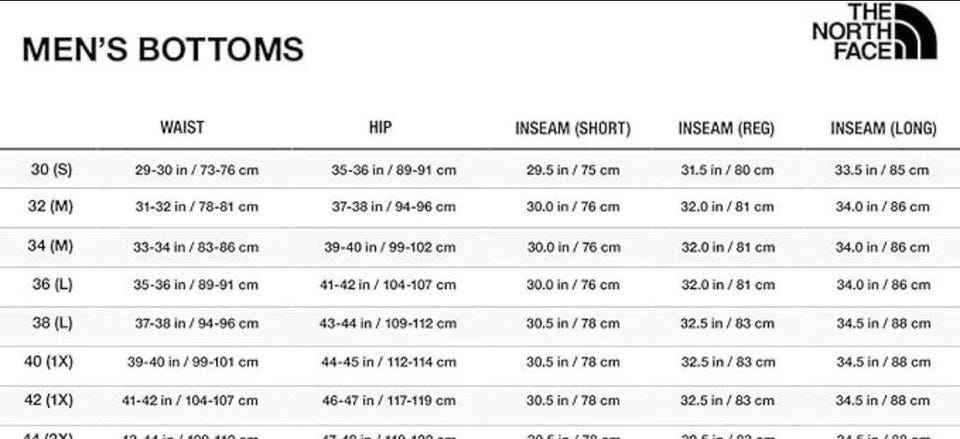Click regular inseam cell reading 31.5 in / 80 cm
This screenshot has width=960, height=439.
[x=727, y=170]
